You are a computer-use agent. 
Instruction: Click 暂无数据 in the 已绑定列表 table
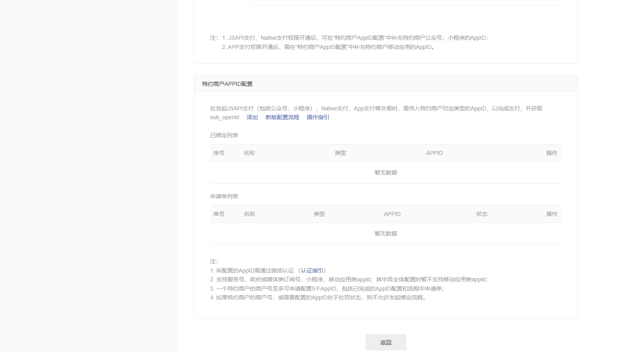(x=386, y=173)
